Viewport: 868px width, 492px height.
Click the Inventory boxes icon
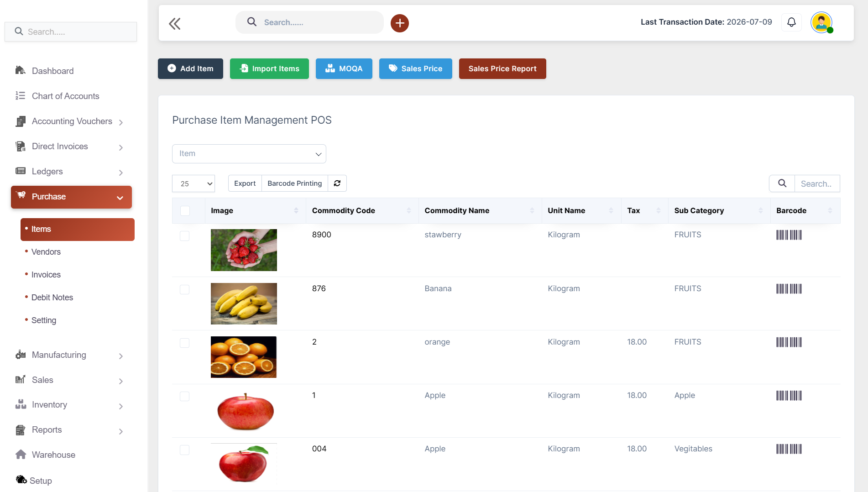pyautogui.click(x=21, y=404)
